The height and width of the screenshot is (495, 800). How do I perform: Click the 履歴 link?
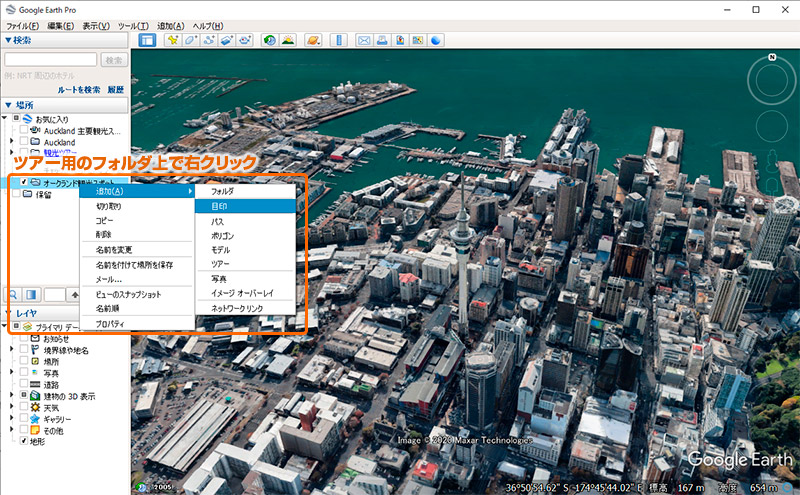click(115, 89)
